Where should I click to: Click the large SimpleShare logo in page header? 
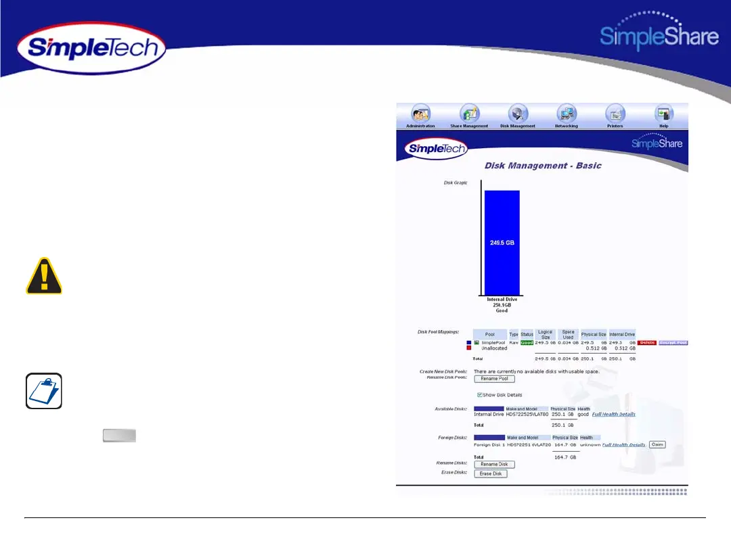(659, 30)
